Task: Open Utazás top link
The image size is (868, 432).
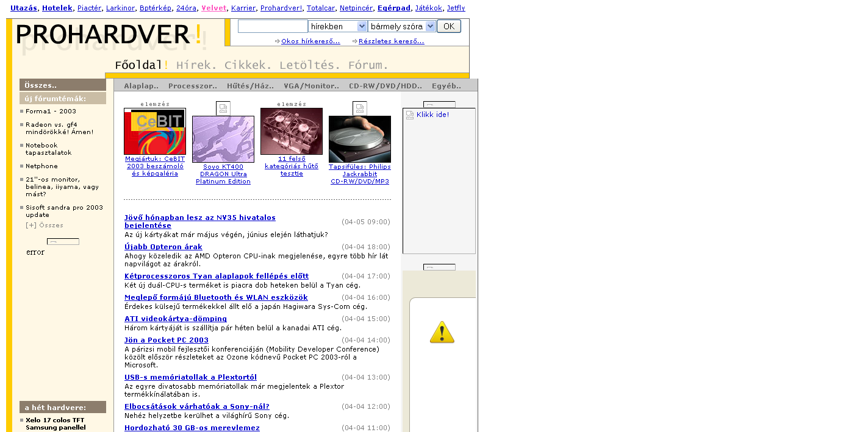Action: 24,8
